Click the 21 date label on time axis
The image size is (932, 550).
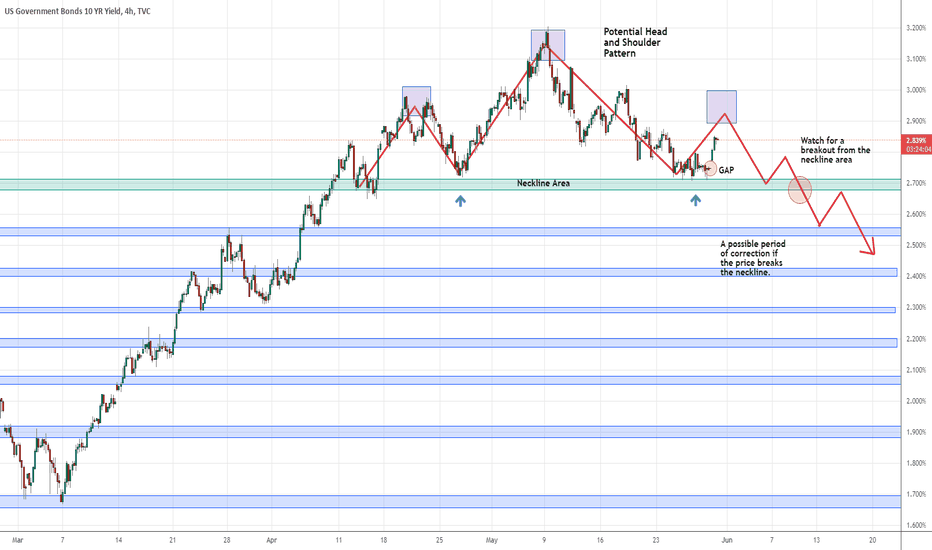coord(173,540)
